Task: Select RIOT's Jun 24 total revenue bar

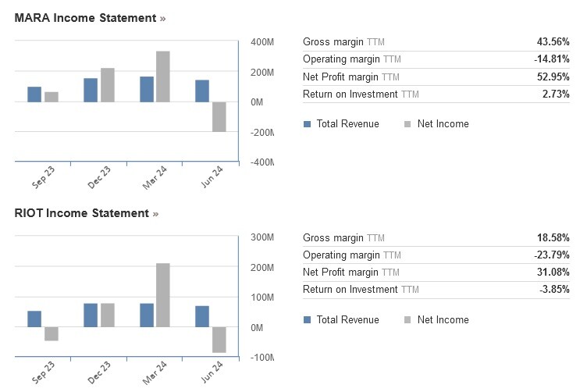Action: (202, 316)
